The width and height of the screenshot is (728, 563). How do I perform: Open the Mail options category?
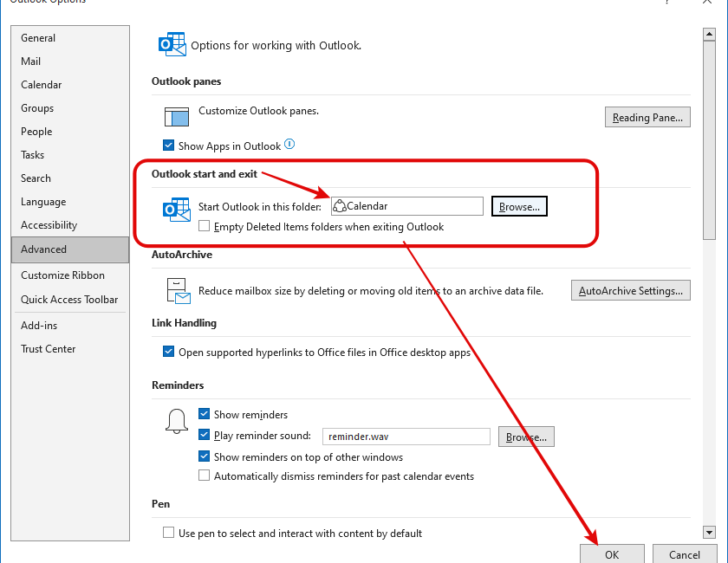70,61
